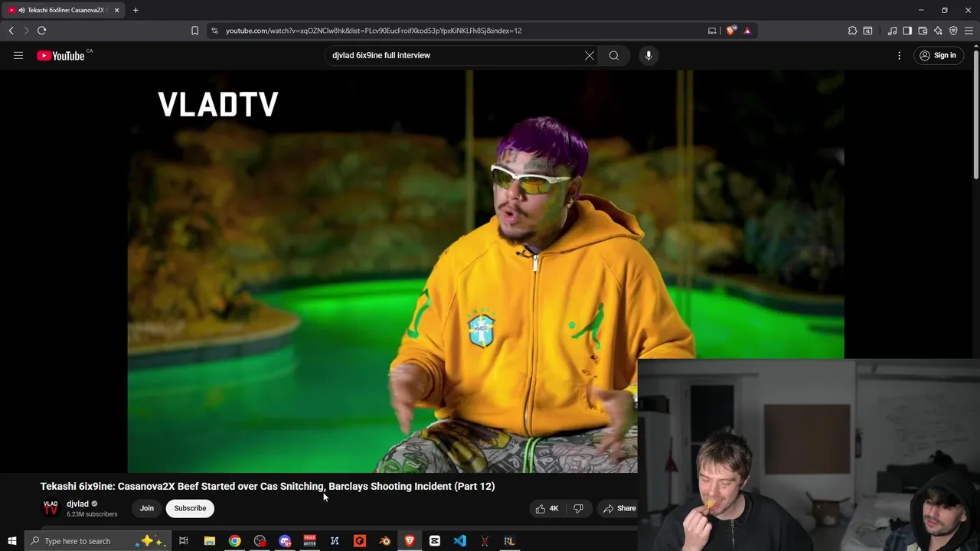This screenshot has height=551, width=980.
Task: Open CapCut from the taskbar
Action: point(434,541)
